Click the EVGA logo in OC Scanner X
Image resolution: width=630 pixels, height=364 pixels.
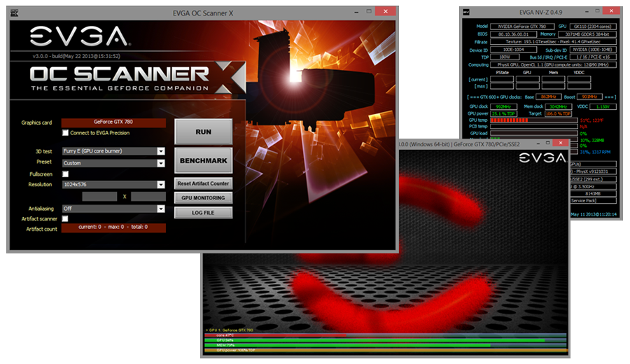pos(79,36)
